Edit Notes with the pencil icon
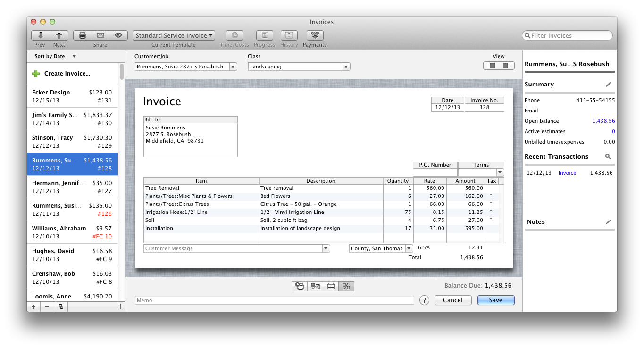Viewport: 644px width, 349px height. pyautogui.click(x=608, y=222)
